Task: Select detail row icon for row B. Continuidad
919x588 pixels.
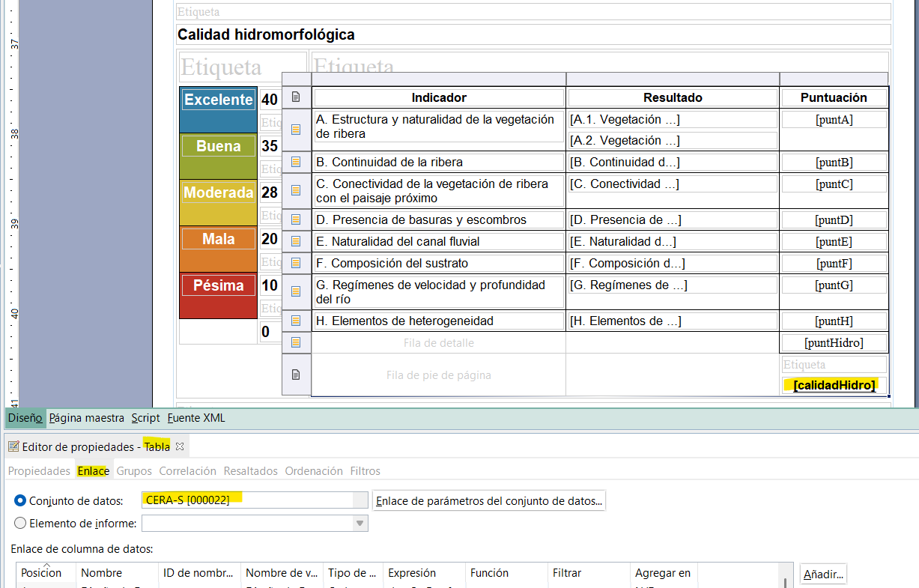Action: coord(296,162)
